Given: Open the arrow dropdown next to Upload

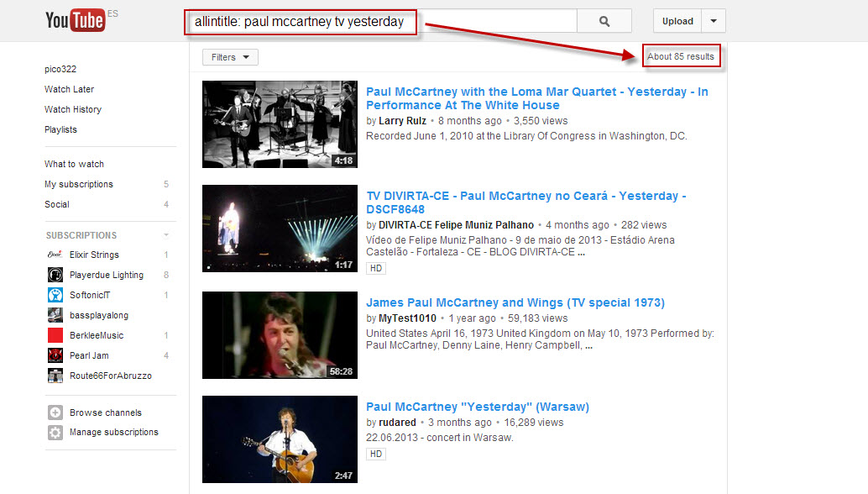Looking at the screenshot, I should pyautogui.click(x=714, y=22).
